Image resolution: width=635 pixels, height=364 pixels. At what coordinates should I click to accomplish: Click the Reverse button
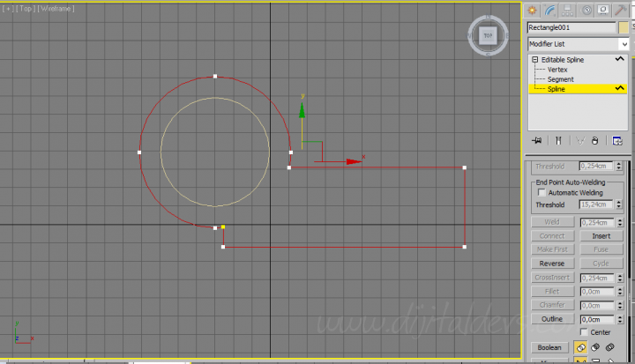552,264
